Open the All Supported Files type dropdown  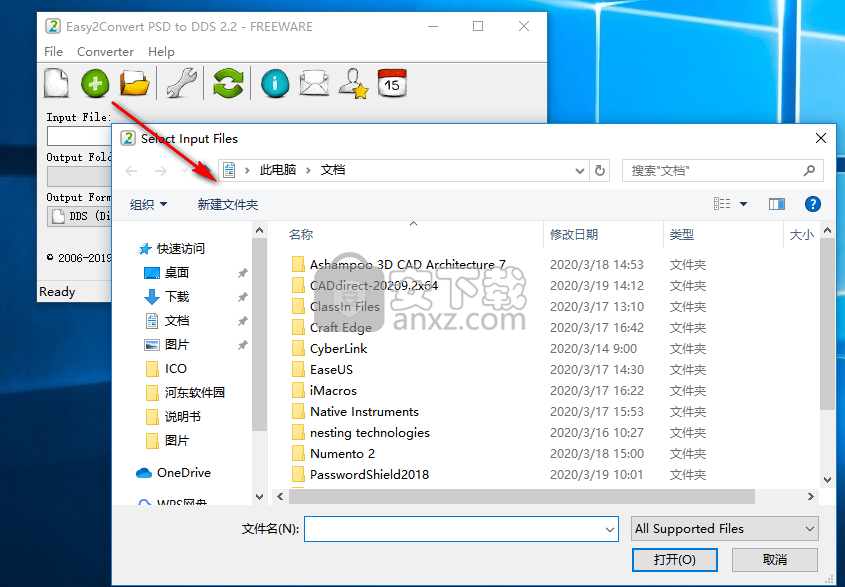coord(724,529)
